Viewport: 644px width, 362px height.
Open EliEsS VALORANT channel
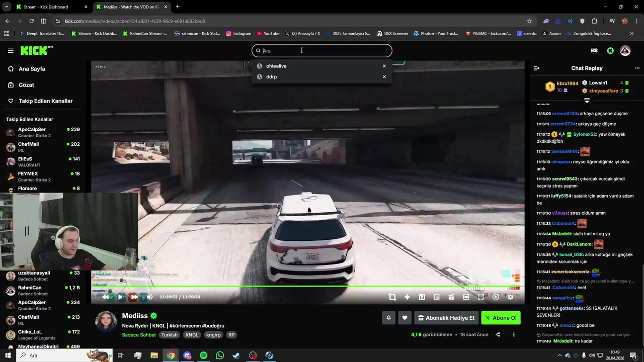point(43,161)
